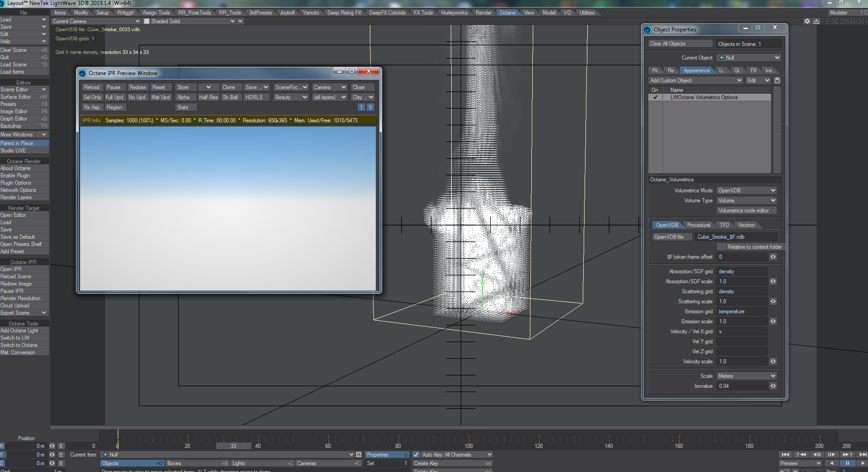Click Emission grid temperature field
868x472 pixels.
pyautogui.click(x=742, y=311)
